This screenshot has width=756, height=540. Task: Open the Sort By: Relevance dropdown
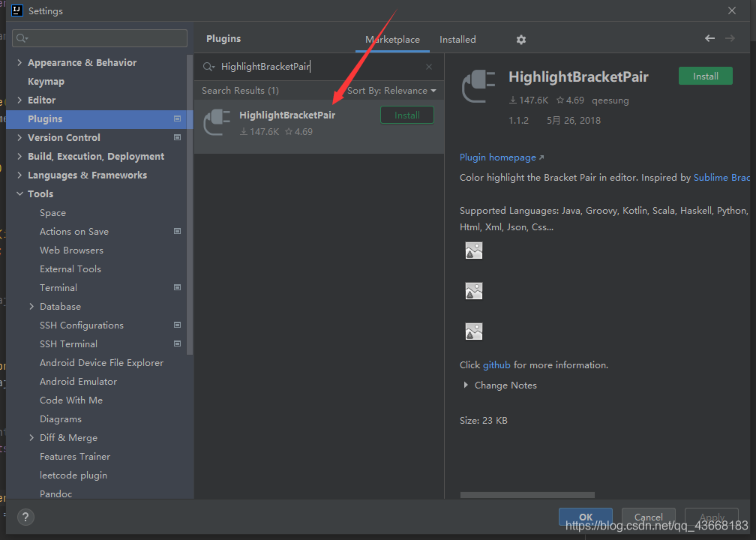(x=391, y=91)
